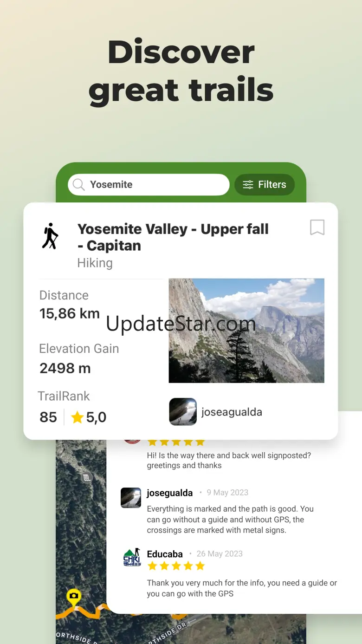Click the TrailRank score 85

48,417
